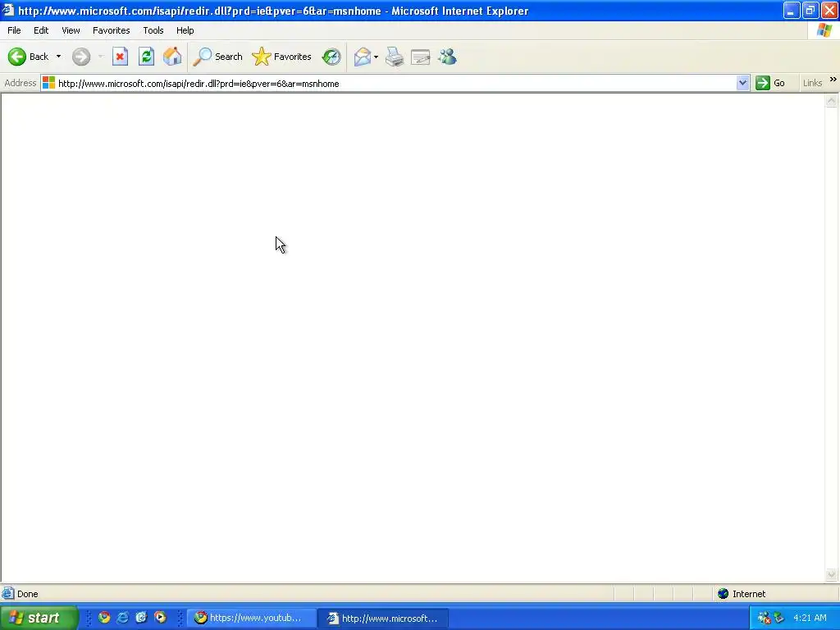Image resolution: width=840 pixels, height=630 pixels.
Task: Click the third quick launch icon
Action: 141,618
